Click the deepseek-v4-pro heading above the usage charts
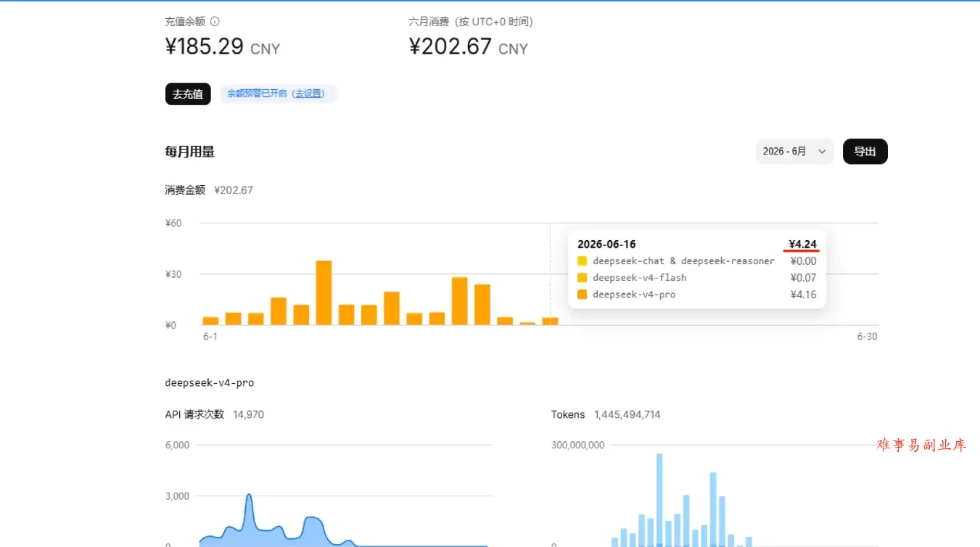 210,382
